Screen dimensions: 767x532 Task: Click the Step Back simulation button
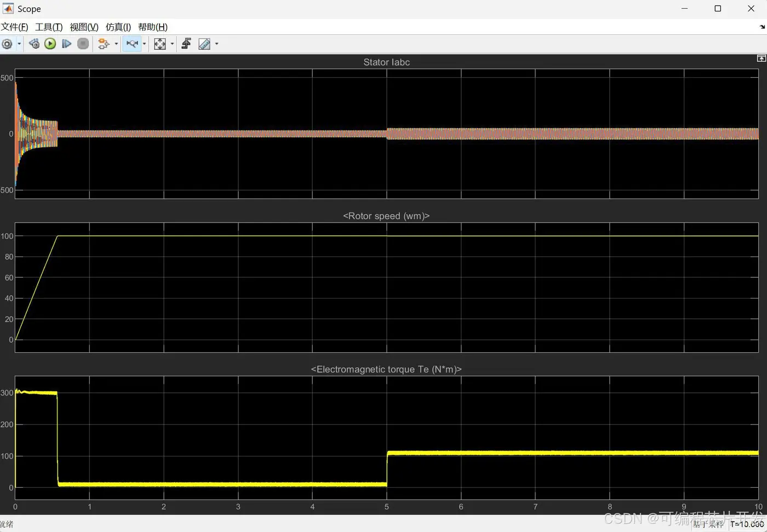34,44
